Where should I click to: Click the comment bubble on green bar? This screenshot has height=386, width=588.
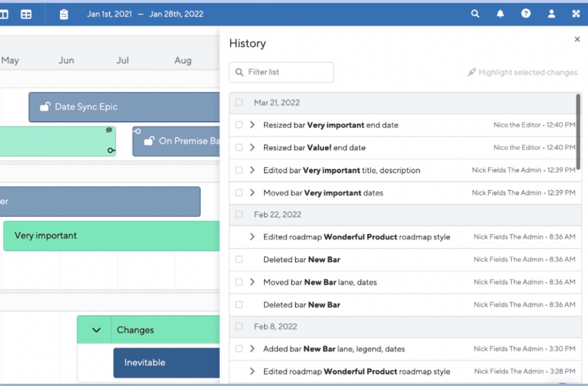pyautogui.click(x=109, y=131)
